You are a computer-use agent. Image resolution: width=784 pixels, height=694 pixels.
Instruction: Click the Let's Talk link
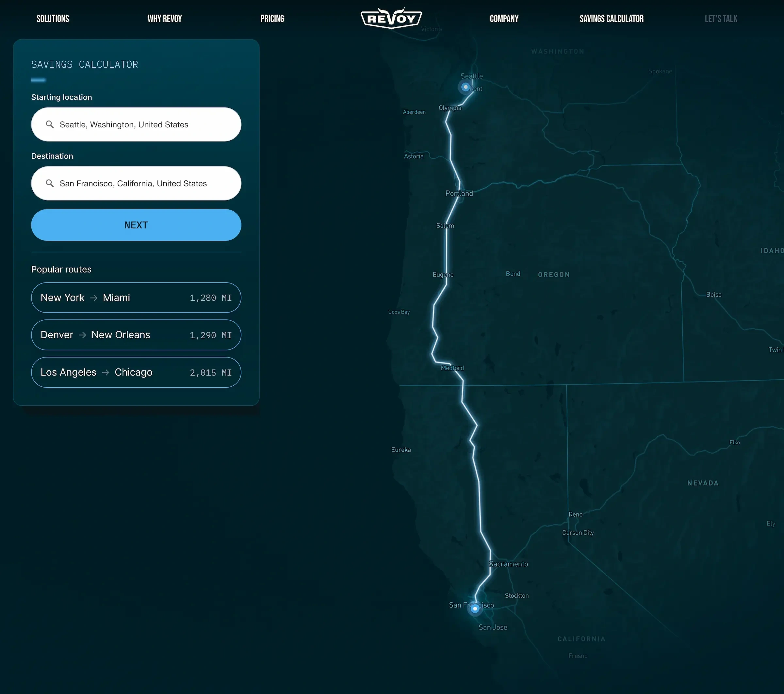point(721,19)
